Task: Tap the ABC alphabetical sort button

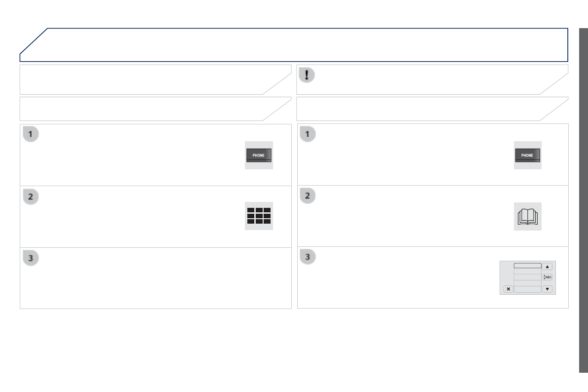Action: [547, 277]
